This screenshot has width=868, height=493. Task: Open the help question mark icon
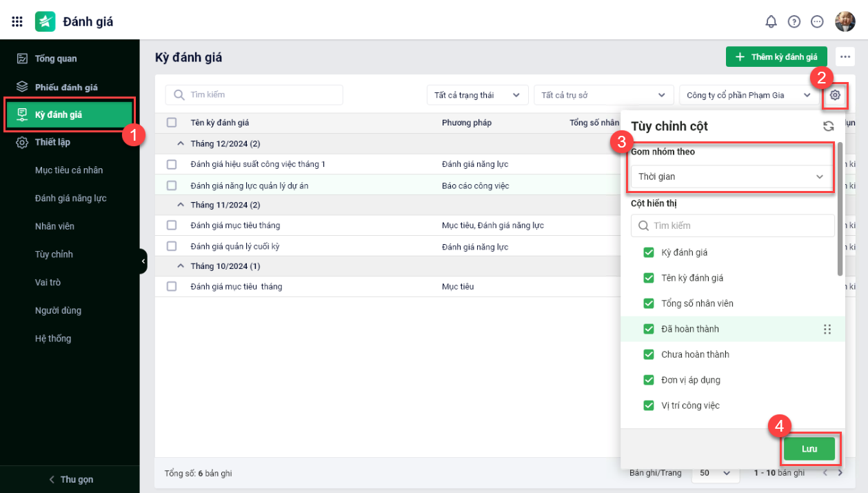click(794, 21)
